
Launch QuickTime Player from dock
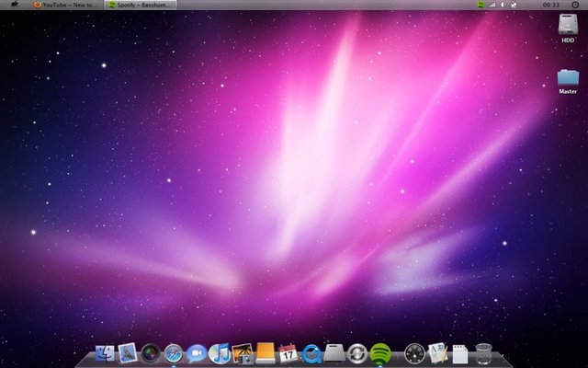(x=311, y=353)
